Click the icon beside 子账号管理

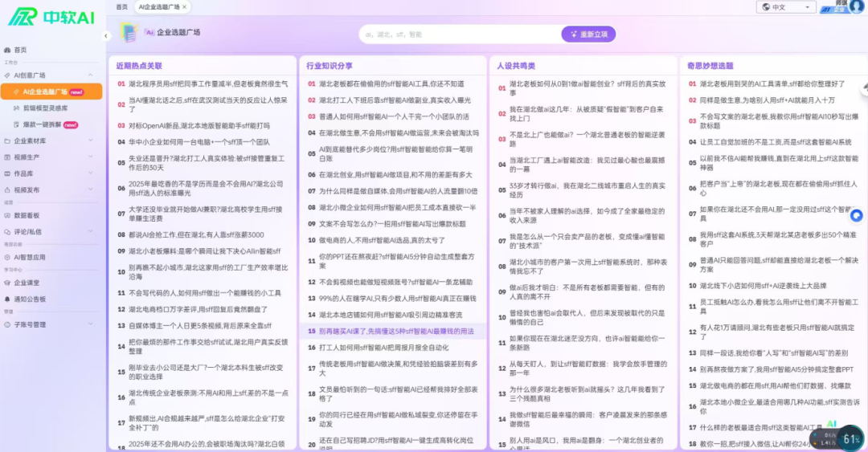tap(7, 325)
